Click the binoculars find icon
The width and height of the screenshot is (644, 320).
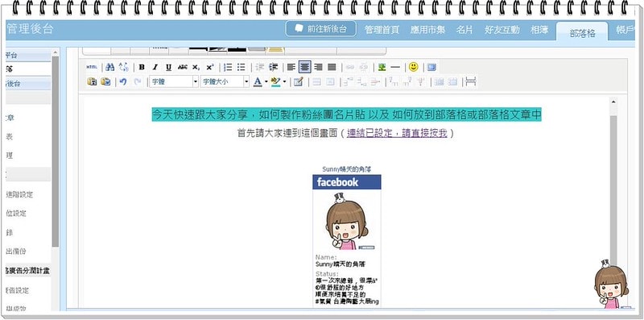coord(109,67)
